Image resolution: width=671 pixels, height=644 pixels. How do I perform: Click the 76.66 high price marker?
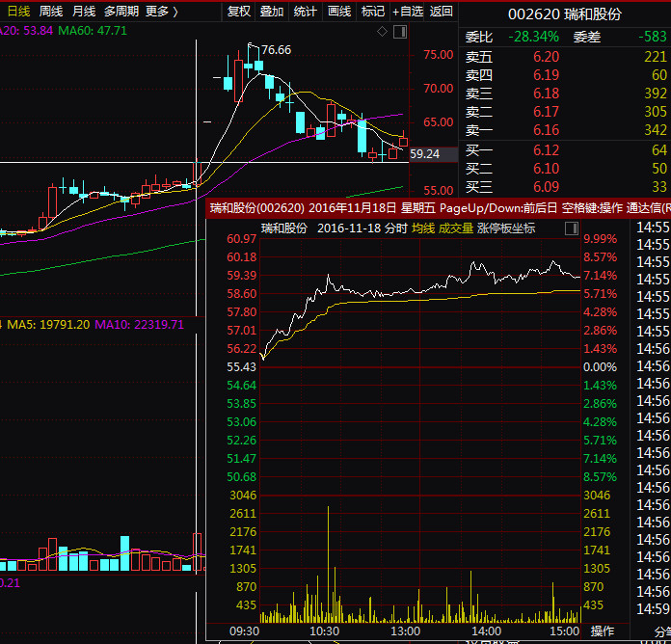click(276, 50)
